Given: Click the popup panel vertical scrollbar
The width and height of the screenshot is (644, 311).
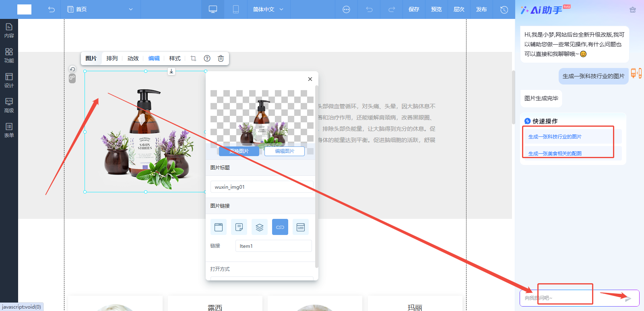Looking at the screenshot, I should click(316, 176).
